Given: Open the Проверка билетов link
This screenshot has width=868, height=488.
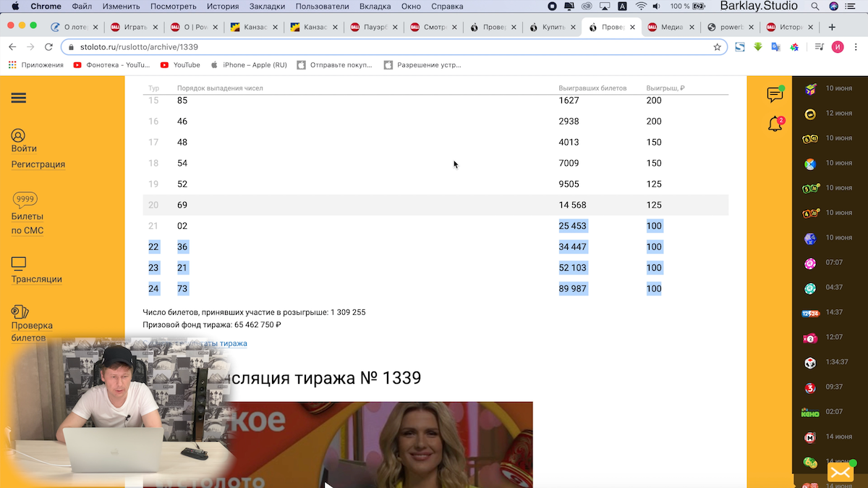Looking at the screenshot, I should tap(32, 332).
